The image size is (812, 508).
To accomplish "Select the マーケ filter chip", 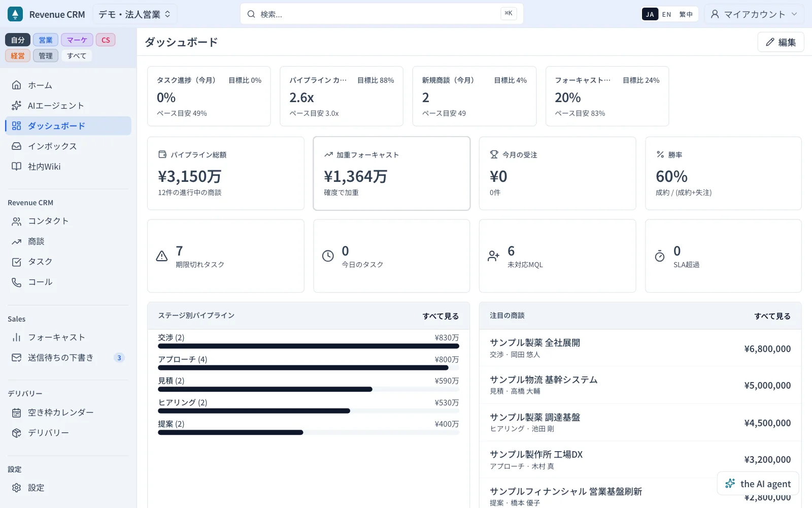I will point(77,40).
